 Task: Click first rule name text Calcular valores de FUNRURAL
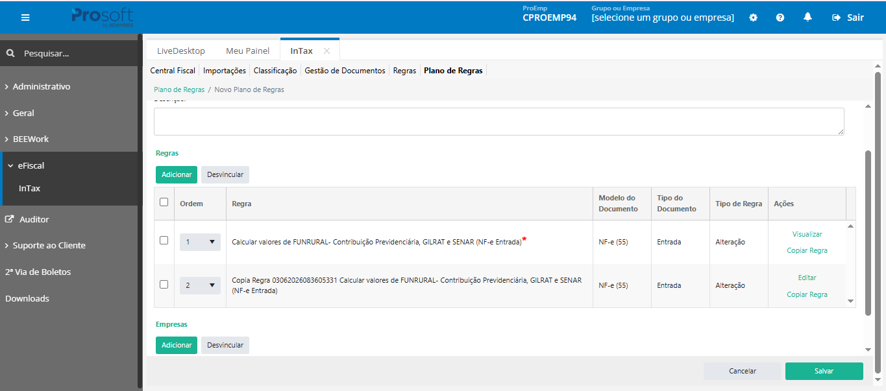(376, 242)
